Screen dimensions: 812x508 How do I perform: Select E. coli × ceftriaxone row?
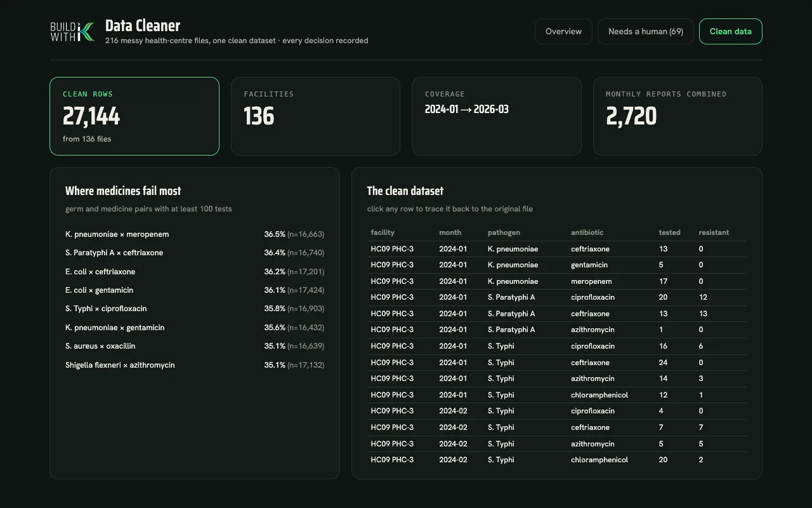[x=195, y=272]
